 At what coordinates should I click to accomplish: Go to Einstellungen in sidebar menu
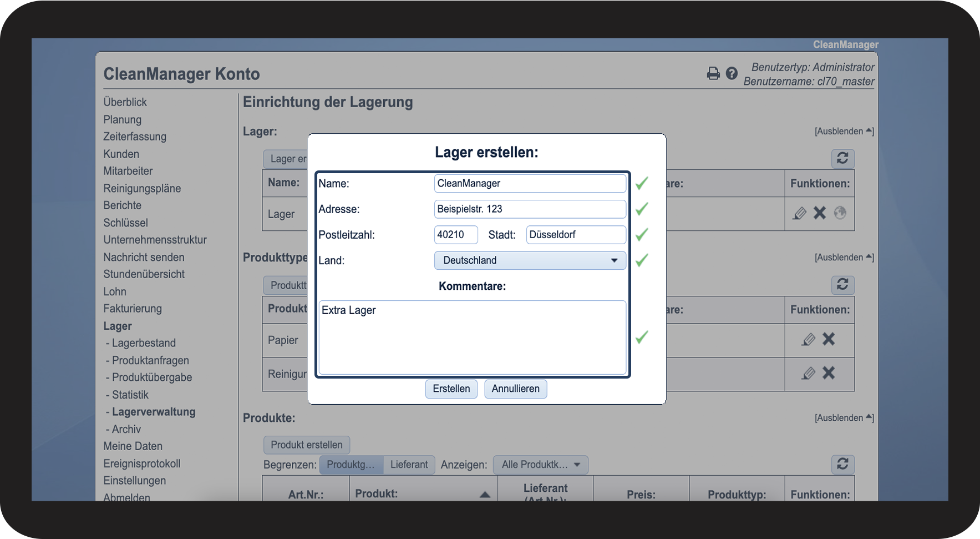pyautogui.click(x=134, y=481)
